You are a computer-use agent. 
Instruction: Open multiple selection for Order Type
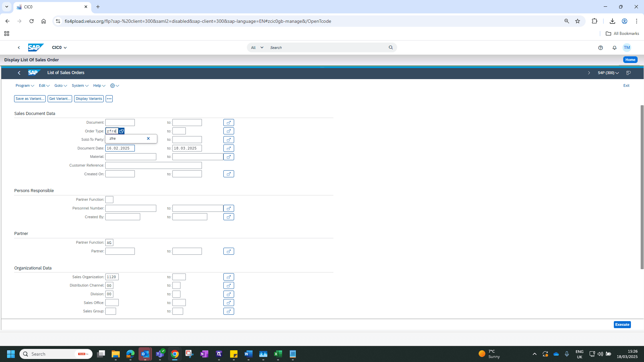(228, 131)
